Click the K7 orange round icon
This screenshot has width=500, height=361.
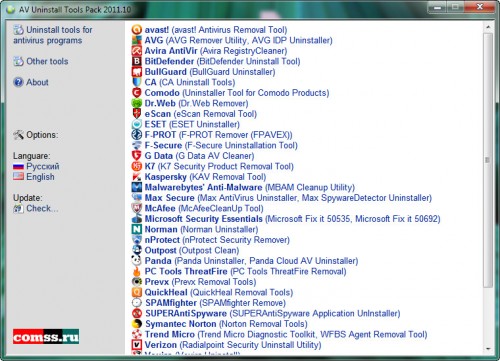point(137,166)
